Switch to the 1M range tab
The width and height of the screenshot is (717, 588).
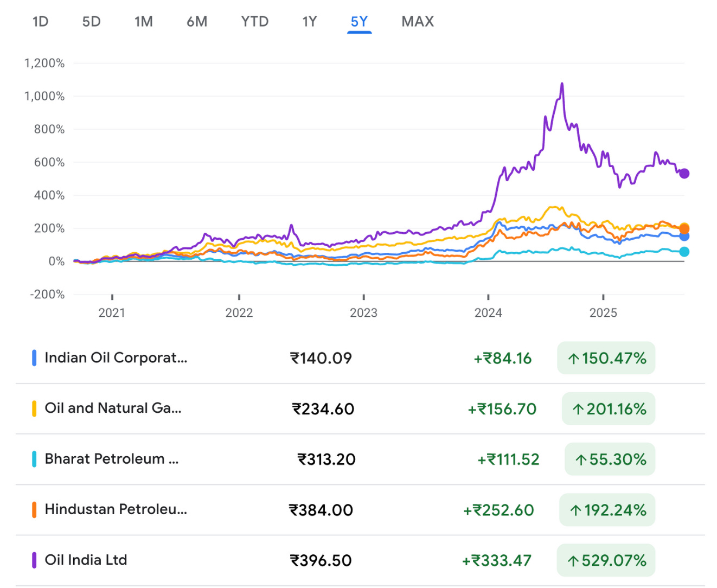(144, 22)
